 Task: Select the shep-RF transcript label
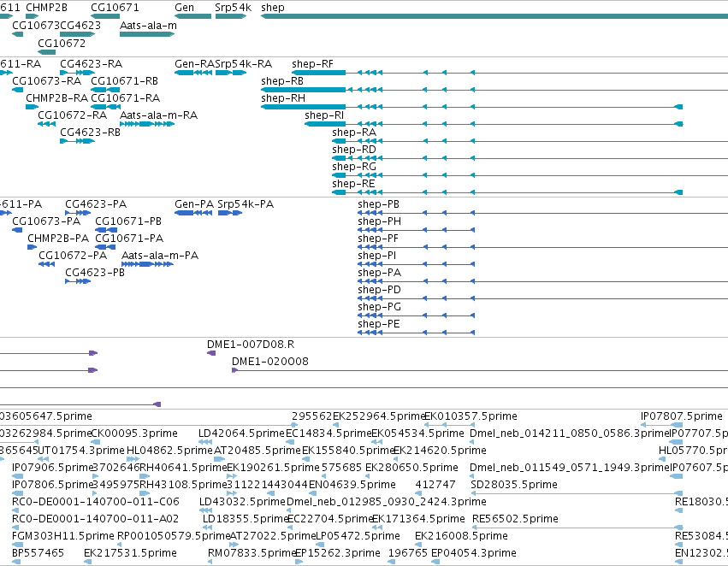pyautogui.click(x=312, y=64)
